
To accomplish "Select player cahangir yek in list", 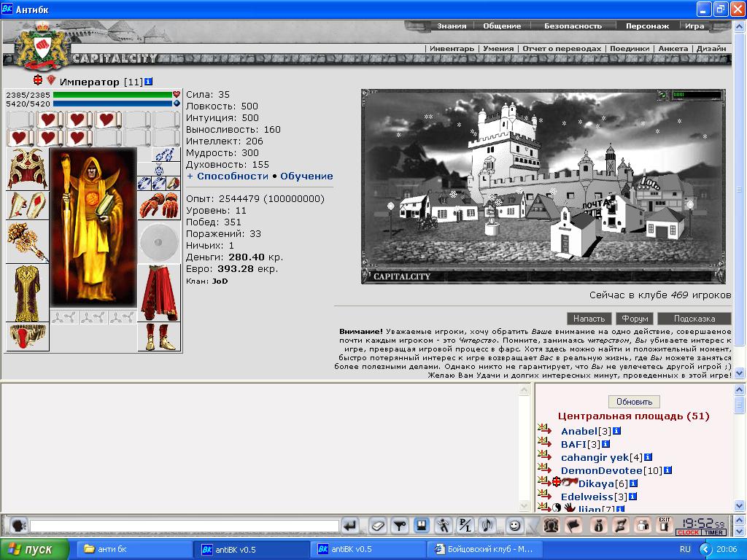I will click(595, 458).
